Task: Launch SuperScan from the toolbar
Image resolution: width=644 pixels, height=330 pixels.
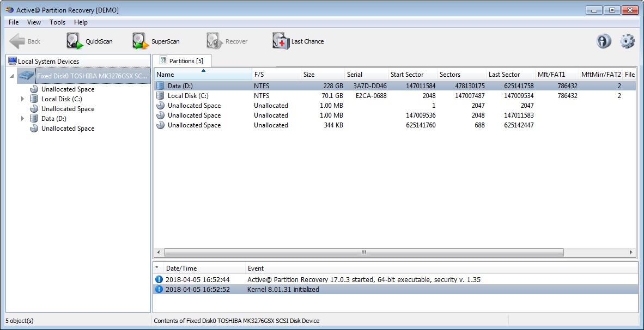Action: pyautogui.click(x=156, y=41)
